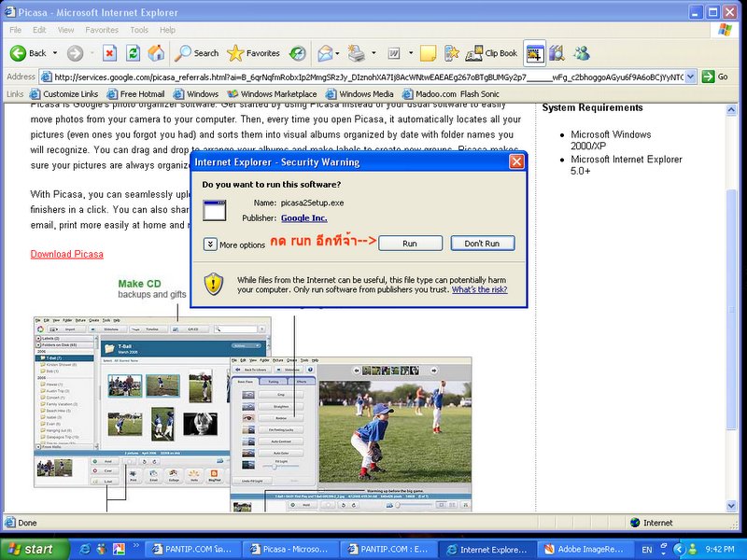
Task: Click the Go button beside address bar
Action: point(715,77)
